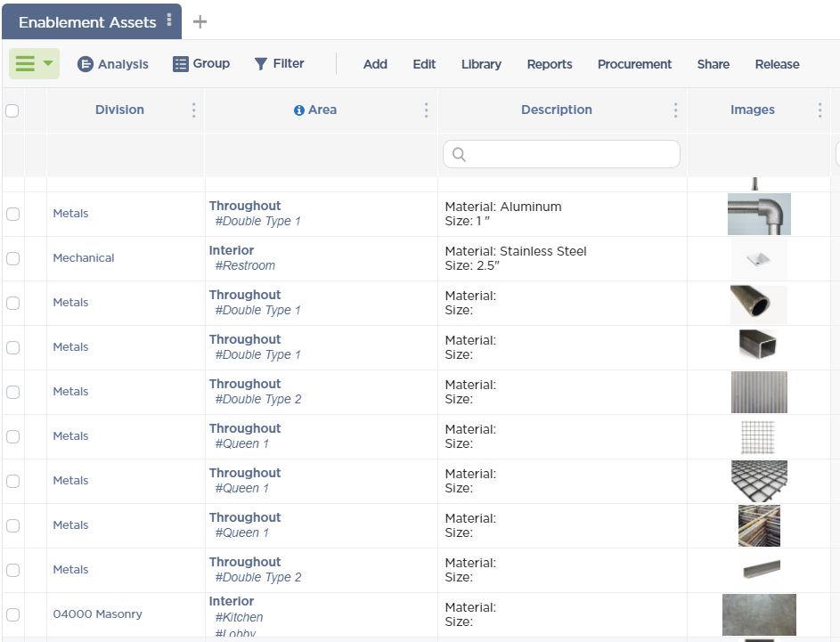Open the Area column options menu

click(427, 110)
